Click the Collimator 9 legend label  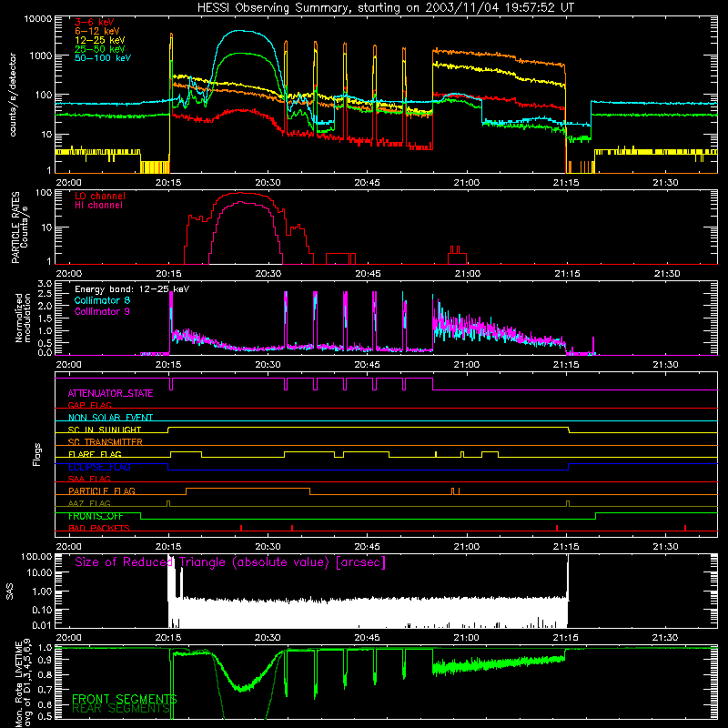click(x=102, y=311)
